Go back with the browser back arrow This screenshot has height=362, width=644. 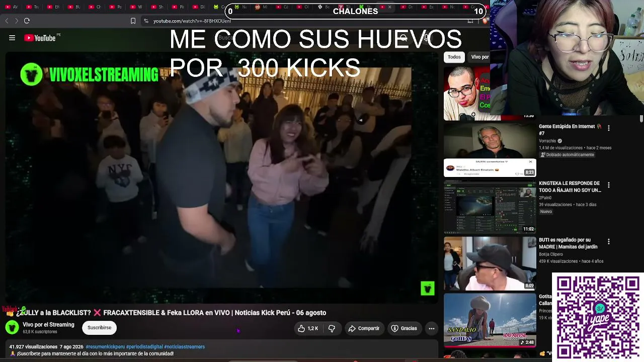[x=7, y=21]
